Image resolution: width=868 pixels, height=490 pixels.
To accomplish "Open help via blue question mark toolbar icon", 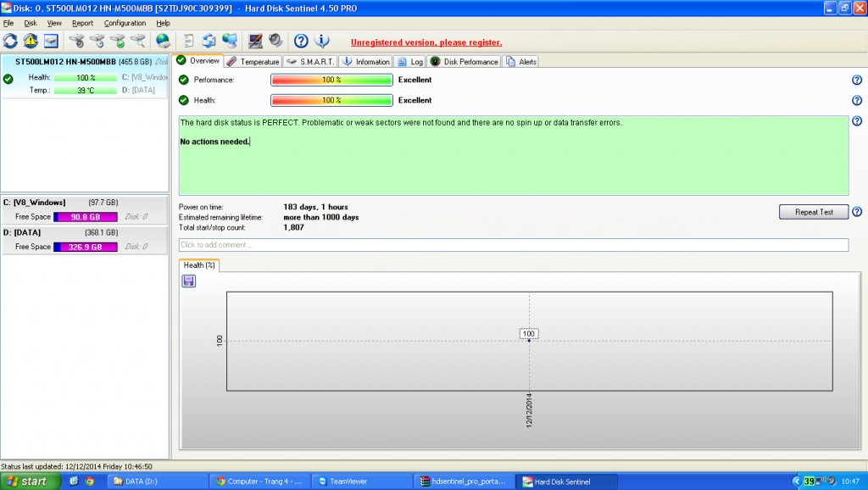I will (x=300, y=41).
